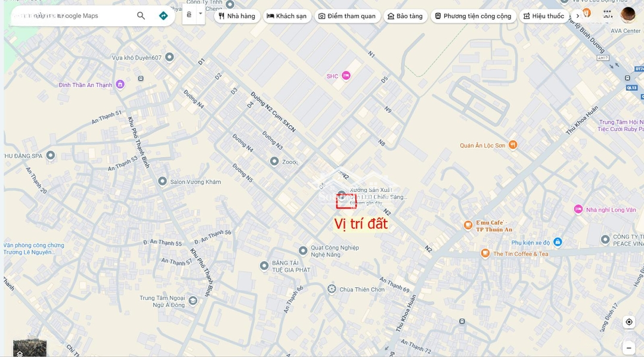Click the SHC hotel pin
644x357 pixels.
[x=346, y=76]
